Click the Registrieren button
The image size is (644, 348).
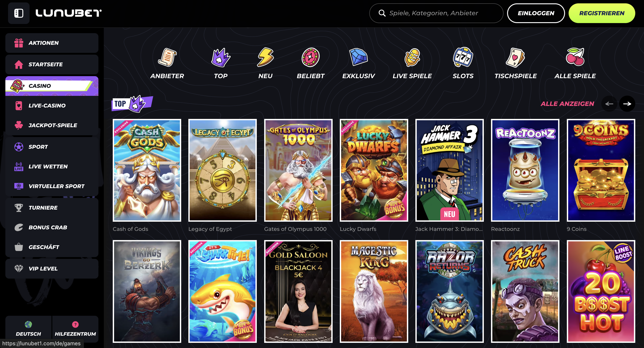(x=601, y=13)
